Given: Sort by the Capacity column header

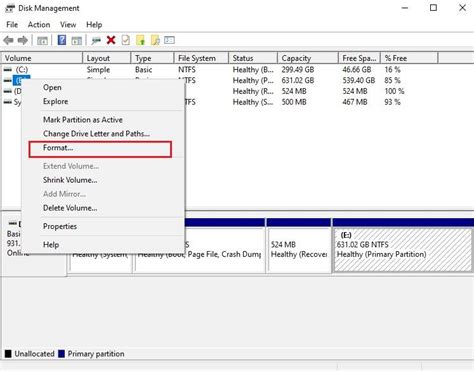Looking at the screenshot, I should (x=308, y=58).
